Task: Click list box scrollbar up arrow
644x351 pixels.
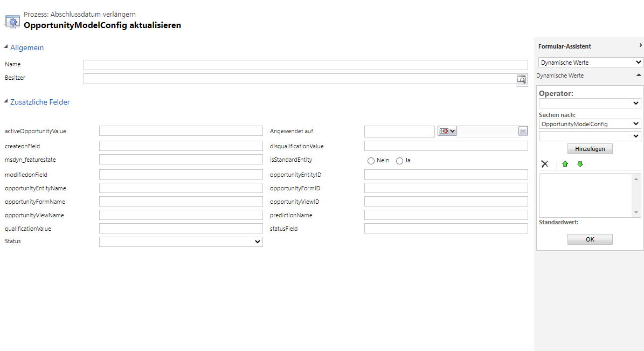Action: (636, 179)
